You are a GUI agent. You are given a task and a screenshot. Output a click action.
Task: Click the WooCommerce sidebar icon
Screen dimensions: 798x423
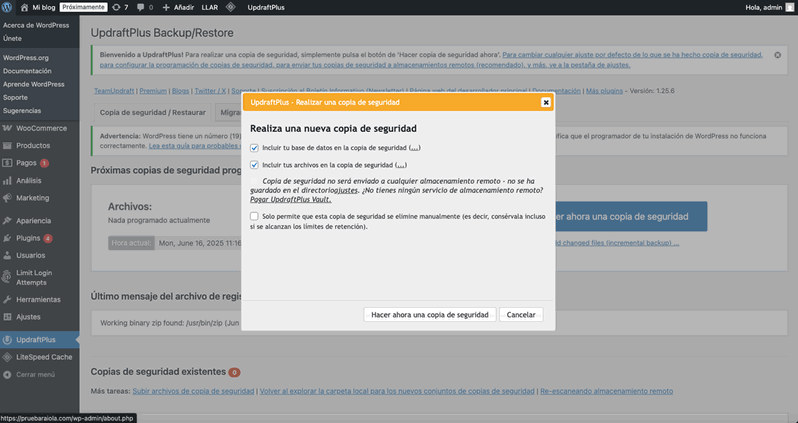[7, 128]
